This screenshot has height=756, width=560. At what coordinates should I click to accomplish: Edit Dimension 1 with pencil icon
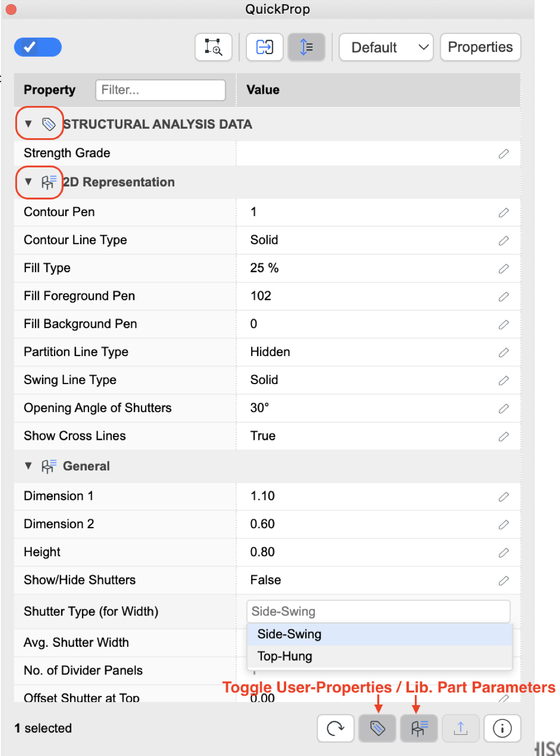coord(504,496)
